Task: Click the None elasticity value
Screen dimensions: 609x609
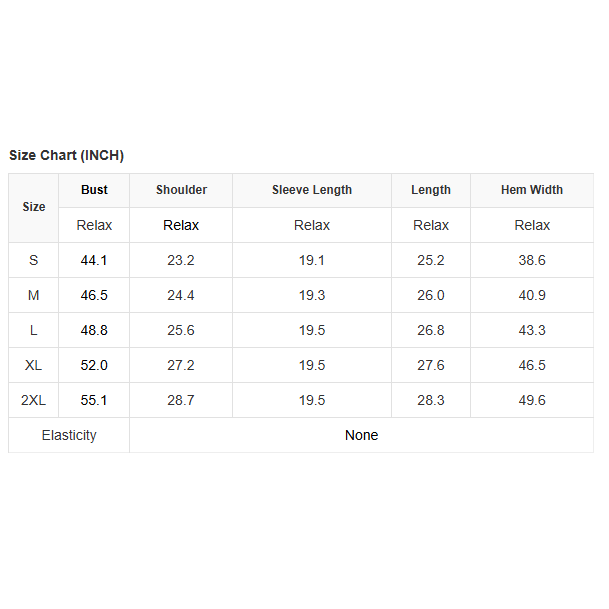Action: coord(361,435)
